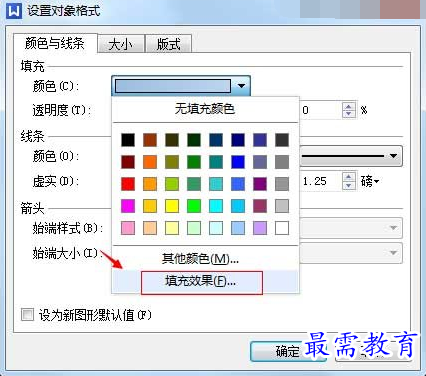Pick the dark olive swatch in first row

click(x=172, y=140)
